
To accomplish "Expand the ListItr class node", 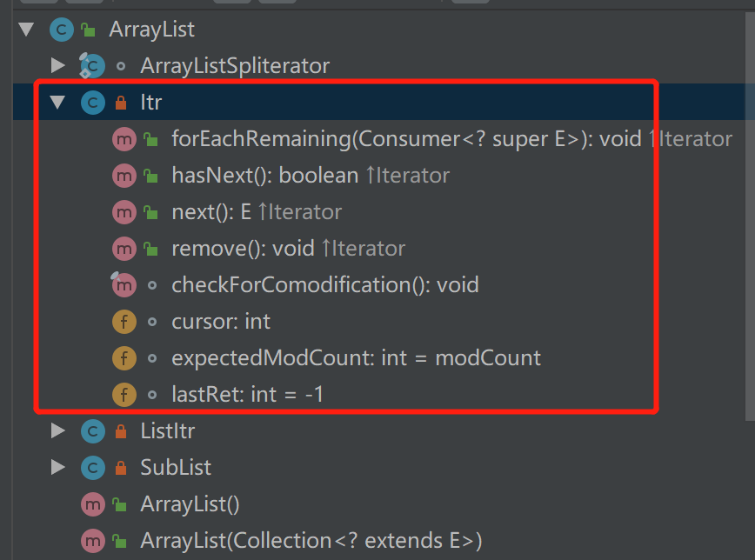I will coord(58,430).
